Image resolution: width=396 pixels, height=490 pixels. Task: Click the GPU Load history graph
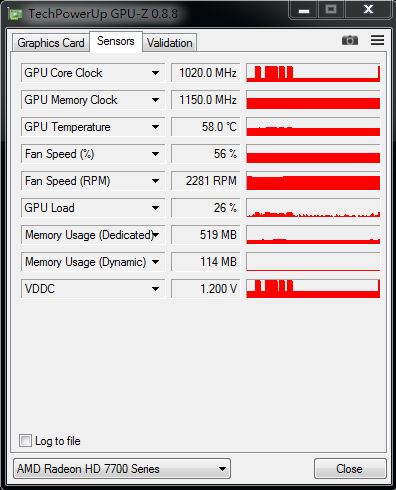click(313, 208)
